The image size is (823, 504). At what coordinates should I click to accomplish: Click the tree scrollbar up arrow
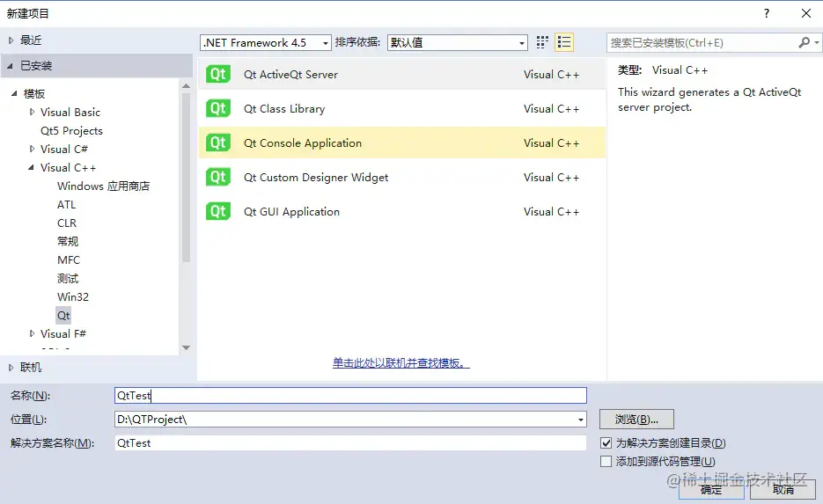pyautogui.click(x=186, y=85)
